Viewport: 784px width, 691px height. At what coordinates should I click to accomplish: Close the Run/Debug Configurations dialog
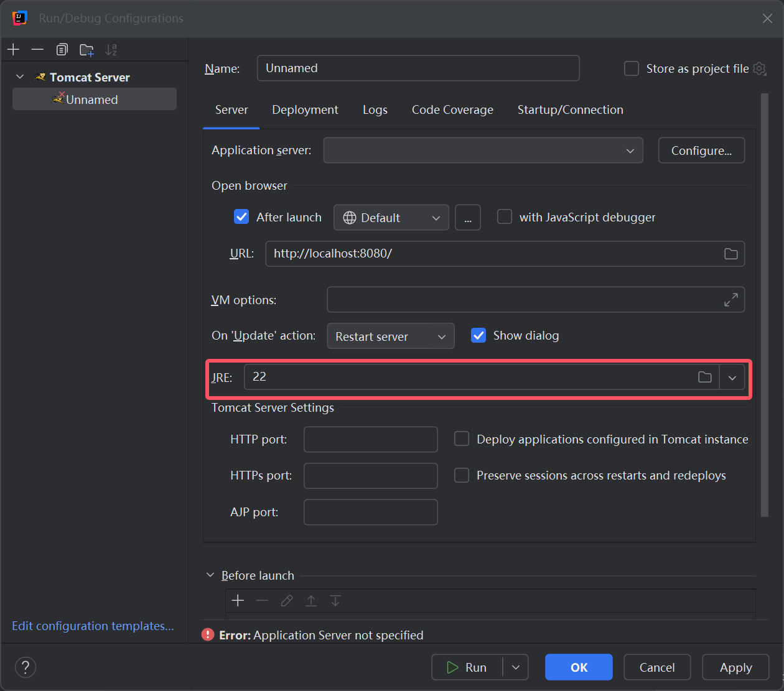point(767,19)
